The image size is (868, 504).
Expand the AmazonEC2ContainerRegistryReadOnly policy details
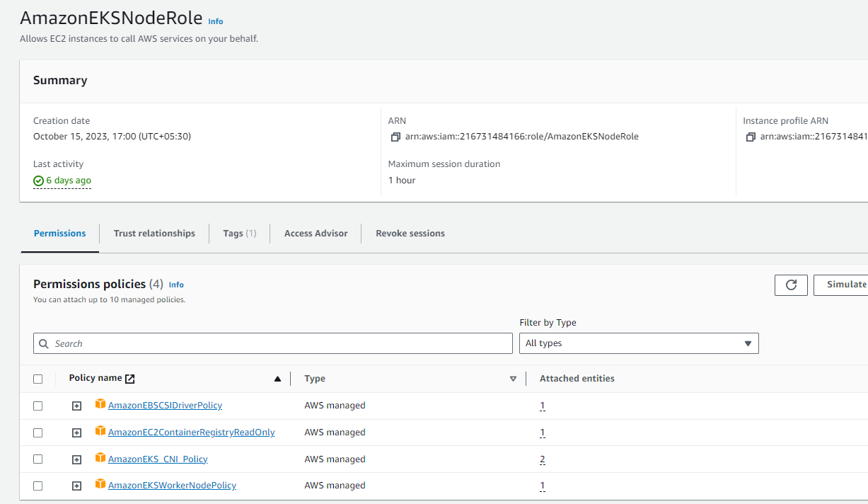[x=76, y=432]
